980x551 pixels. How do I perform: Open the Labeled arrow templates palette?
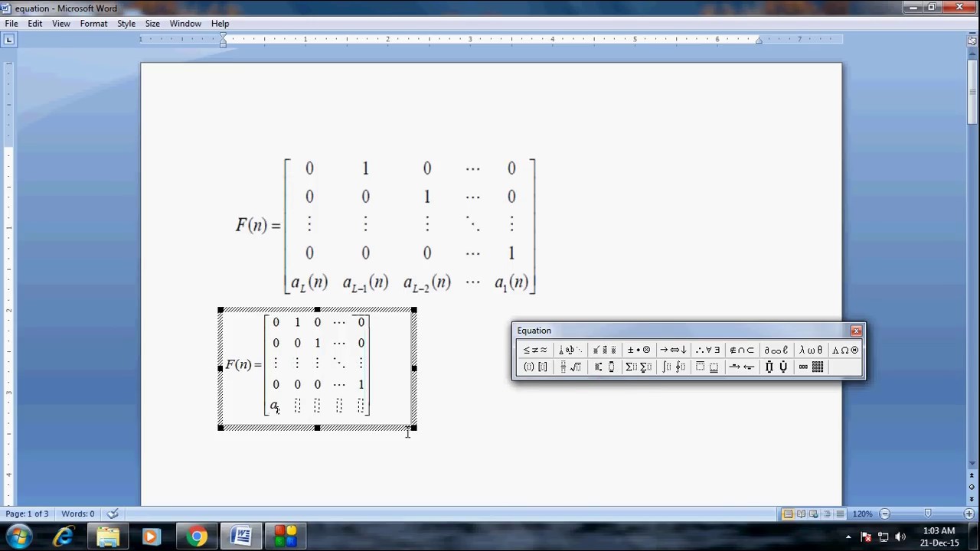pos(742,367)
